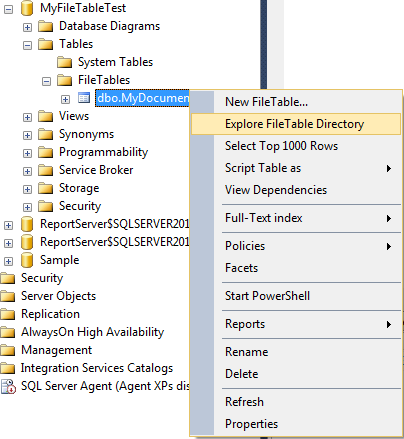The image size is (404, 439).
Task: Select Explore FileTable Directory
Action: pos(296,124)
